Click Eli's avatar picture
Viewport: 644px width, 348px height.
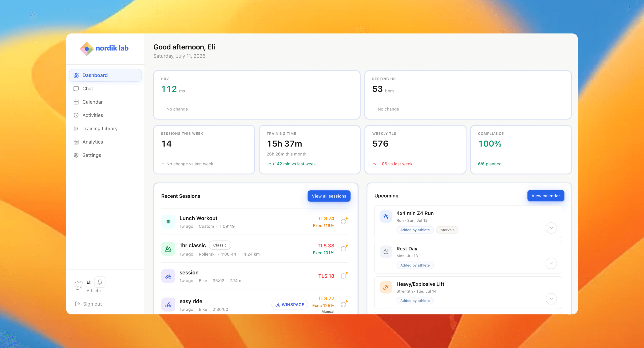tap(78, 285)
